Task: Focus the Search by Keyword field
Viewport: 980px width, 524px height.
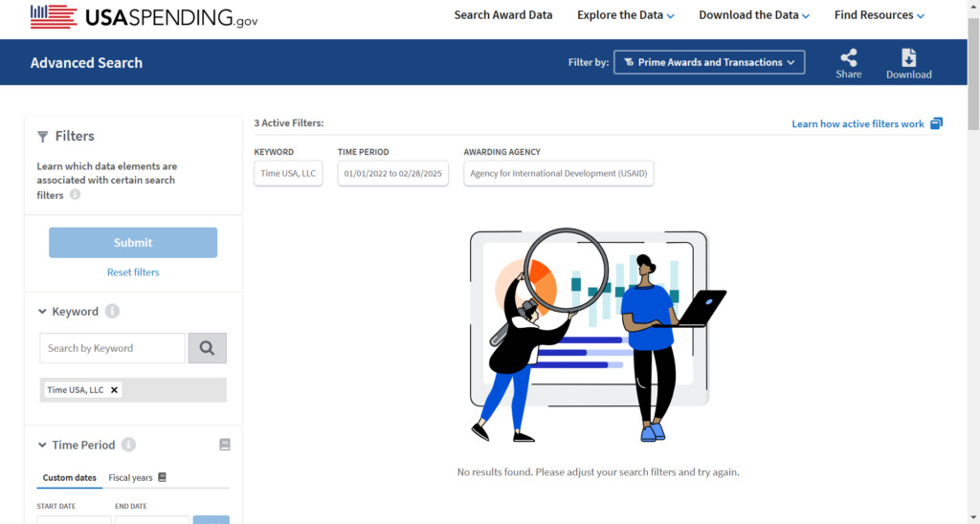Action: 113,348
